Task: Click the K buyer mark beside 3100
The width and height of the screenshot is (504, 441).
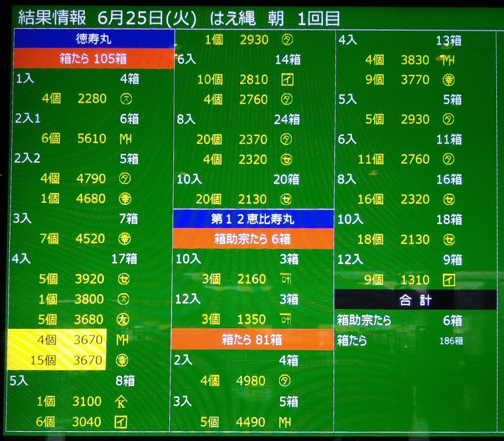Action: click(121, 402)
